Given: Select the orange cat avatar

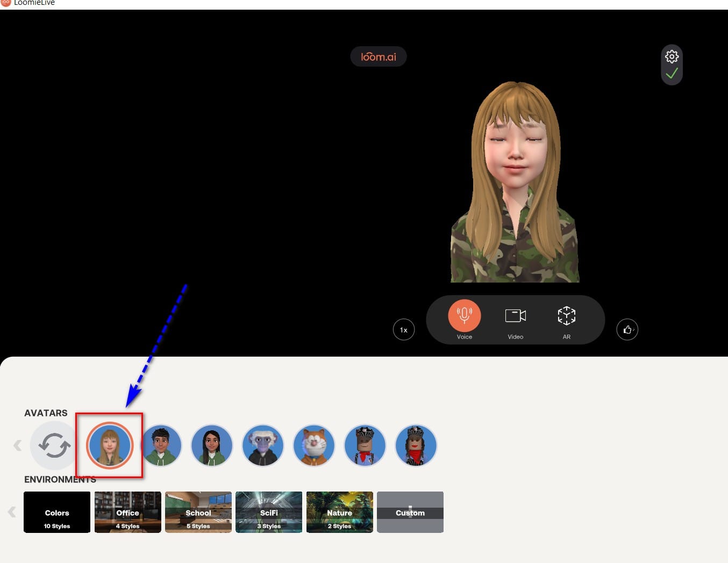Looking at the screenshot, I should pos(313,445).
